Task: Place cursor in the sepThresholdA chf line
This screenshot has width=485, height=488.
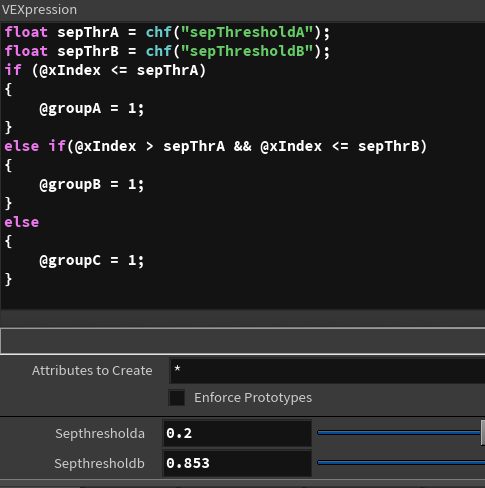Action: (x=167, y=32)
